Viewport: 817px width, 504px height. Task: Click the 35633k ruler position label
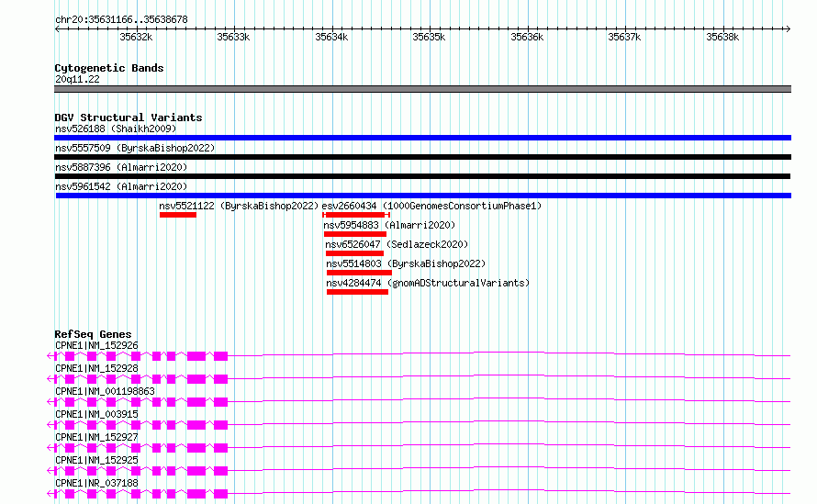click(x=233, y=37)
